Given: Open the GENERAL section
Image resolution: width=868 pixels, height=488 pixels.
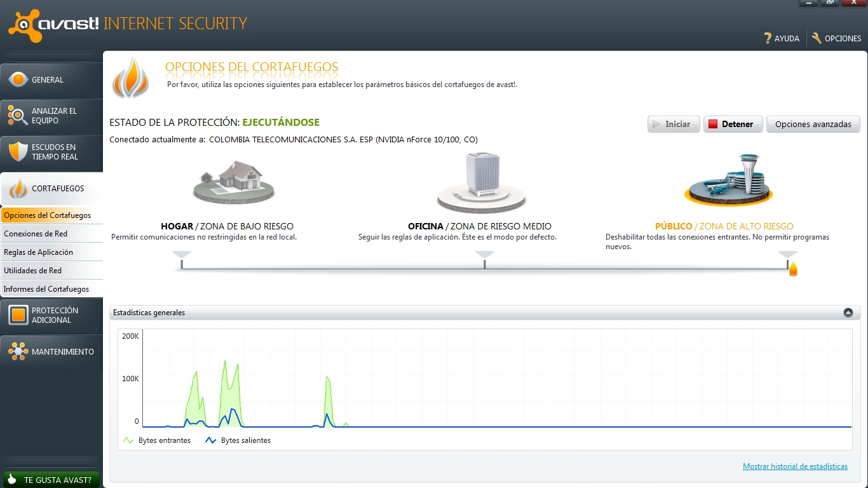Looking at the screenshot, I should [x=51, y=79].
